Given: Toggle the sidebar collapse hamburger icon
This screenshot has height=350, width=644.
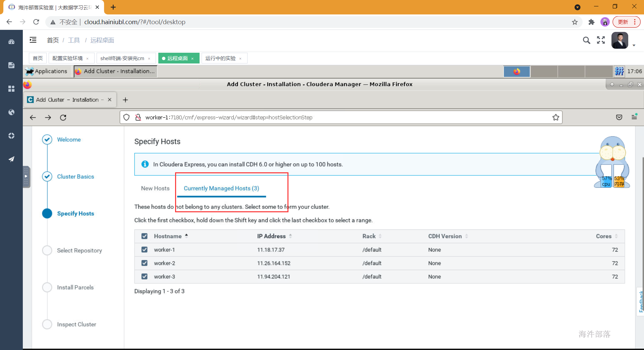Looking at the screenshot, I should [x=33, y=40].
